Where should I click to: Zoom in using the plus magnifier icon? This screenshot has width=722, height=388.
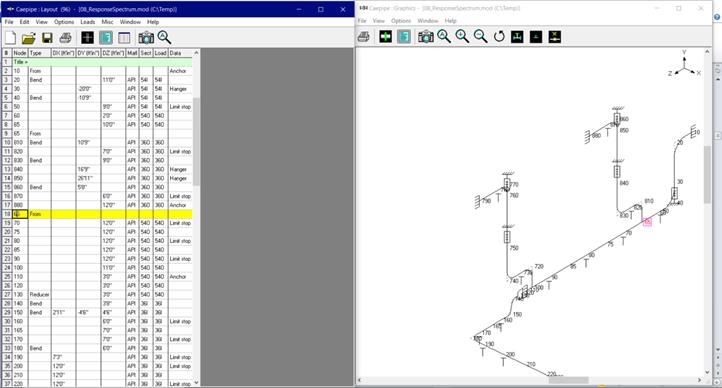click(x=462, y=36)
